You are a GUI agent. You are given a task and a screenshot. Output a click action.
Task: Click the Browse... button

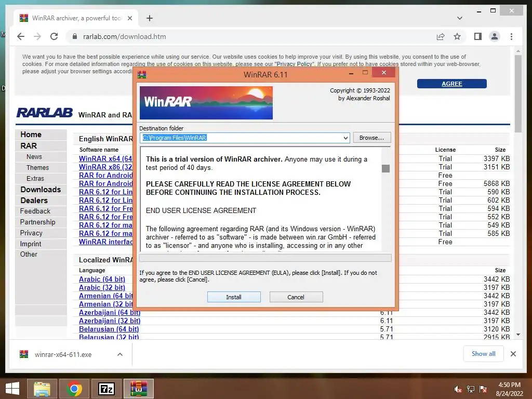(x=372, y=138)
